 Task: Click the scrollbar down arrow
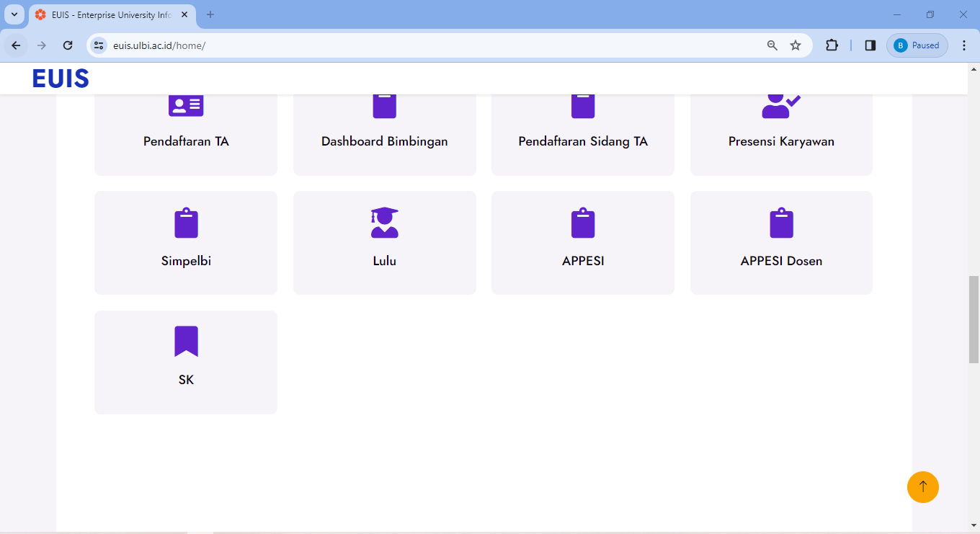pyautogui.click(x=974, y=525)
